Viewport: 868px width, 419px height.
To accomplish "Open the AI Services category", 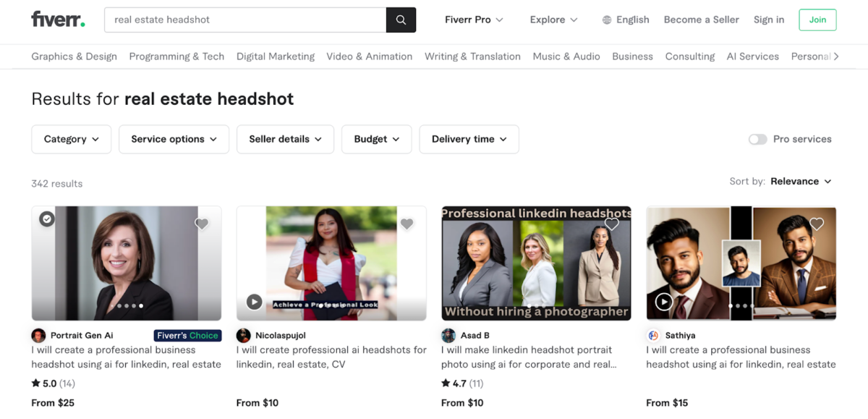I will (753, 56).
